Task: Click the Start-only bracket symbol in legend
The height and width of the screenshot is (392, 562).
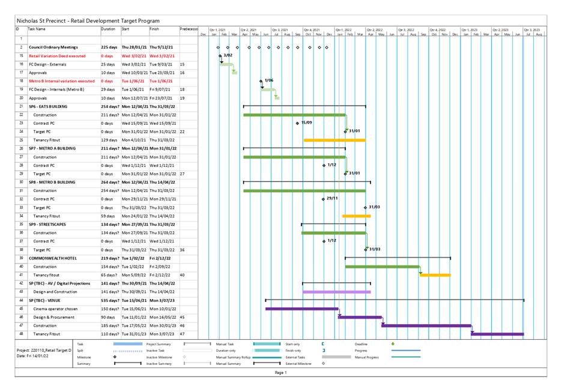Action: (x=322, y=344)
